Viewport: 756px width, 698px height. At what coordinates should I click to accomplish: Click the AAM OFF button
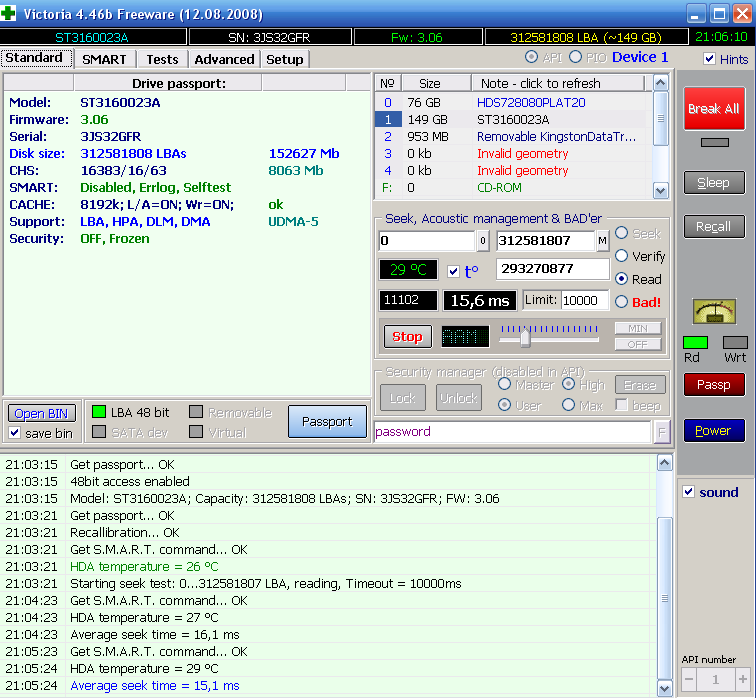pos(638,344)
